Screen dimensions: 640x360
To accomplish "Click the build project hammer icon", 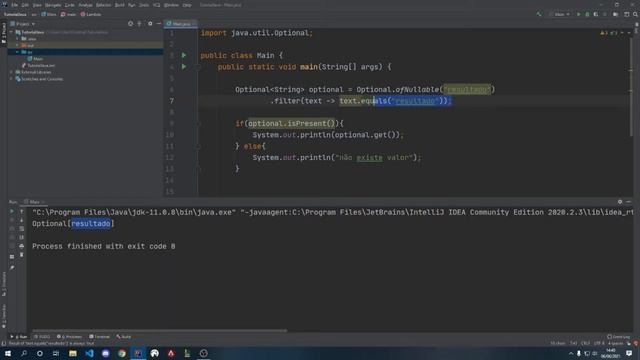I will point(539,14).
